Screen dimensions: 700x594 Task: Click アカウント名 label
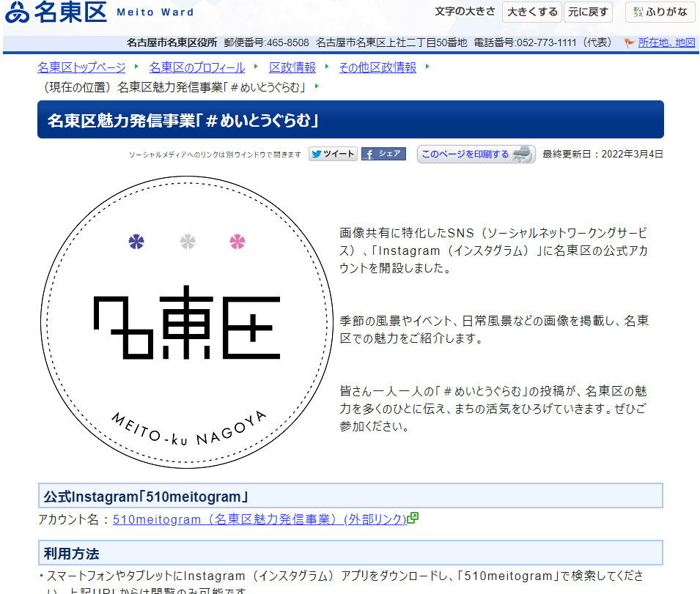(x=68, y=519)
